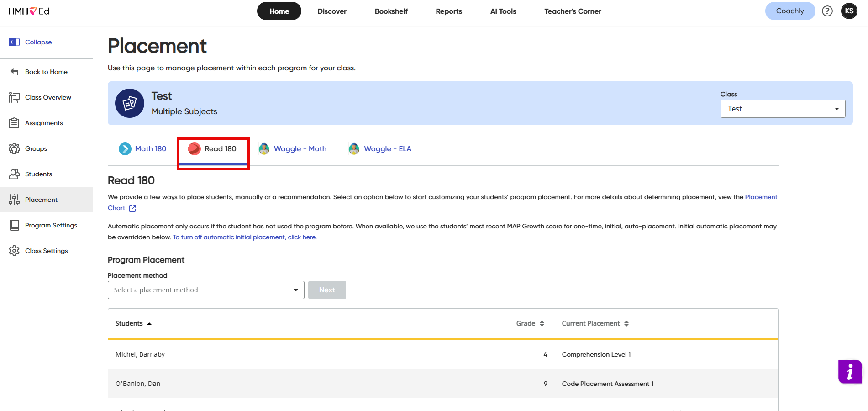
Task: Click the turn off automatic initial placement link
Action: (245, 237)
